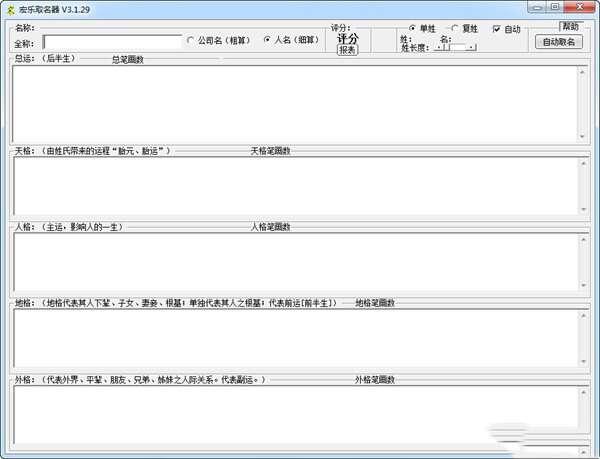
Task: Click inside the 天格 results text area
Action: [295, 184]
